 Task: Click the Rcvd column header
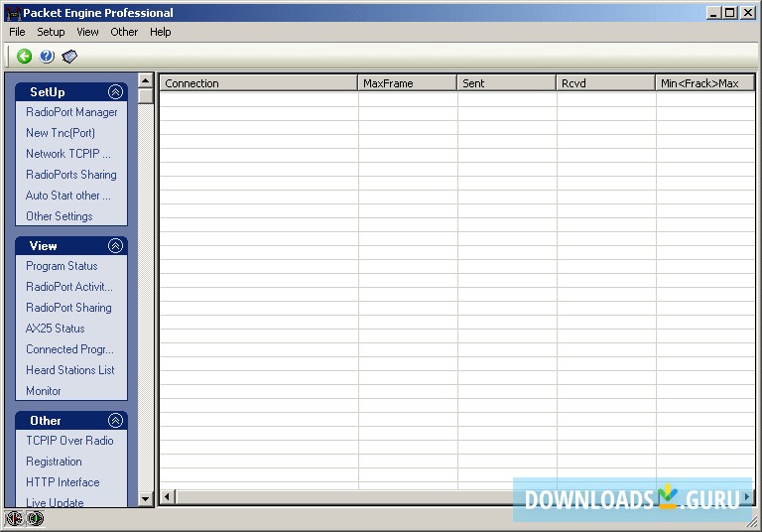[x=606, y=83]
